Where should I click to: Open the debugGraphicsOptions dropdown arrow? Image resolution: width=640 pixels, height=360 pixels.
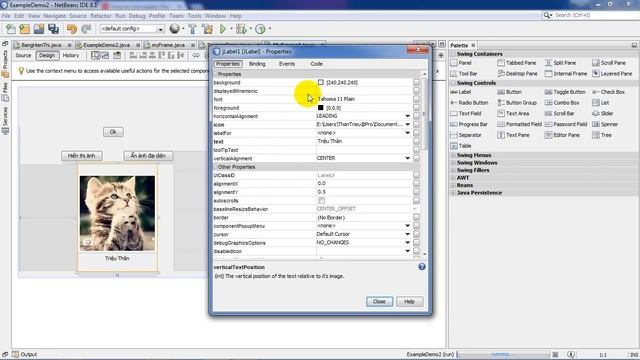click(407, 242)
